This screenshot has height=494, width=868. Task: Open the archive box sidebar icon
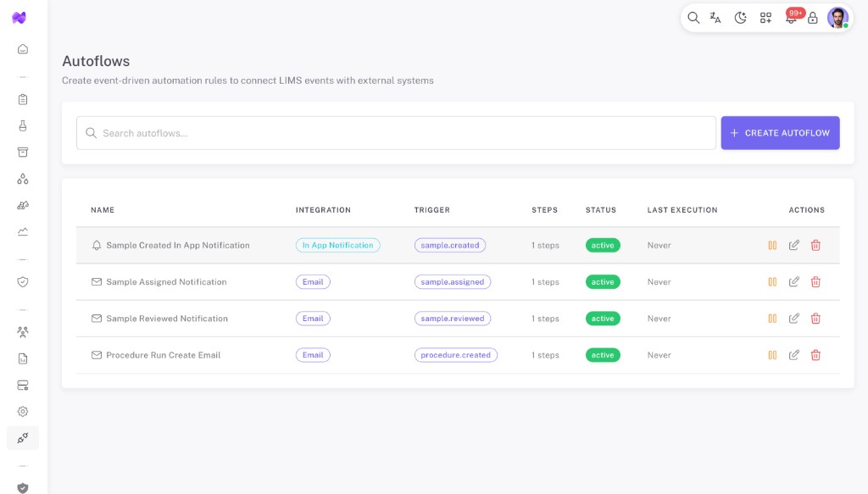click(x=23, y=153)
